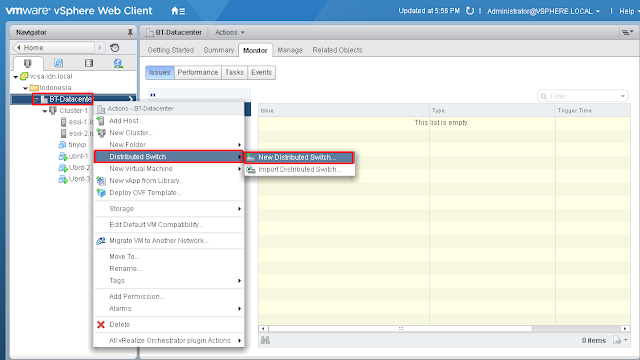Choose Delete from context menu
Viewport: 640px width, 360px height.
click(169, 324)
